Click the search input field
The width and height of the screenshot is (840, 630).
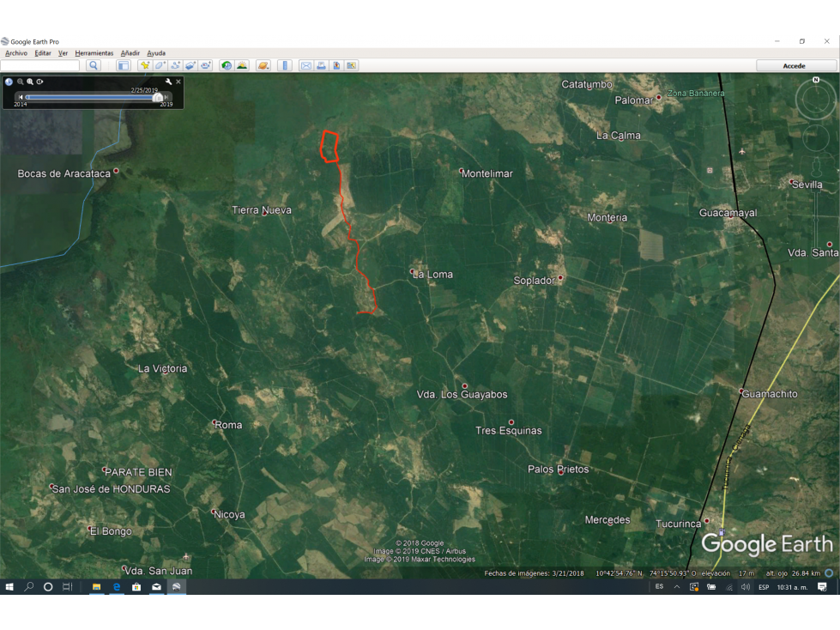click(x=40, y=65)
